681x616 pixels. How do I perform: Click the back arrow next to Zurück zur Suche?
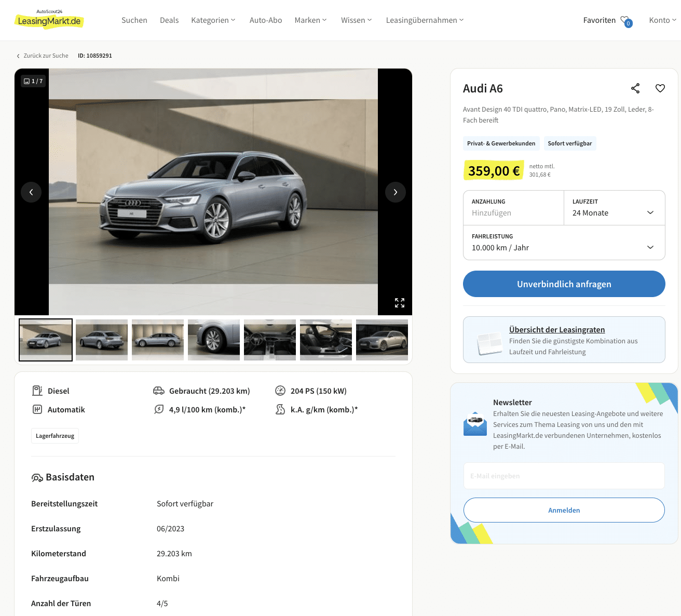click(x=18, y=56)
